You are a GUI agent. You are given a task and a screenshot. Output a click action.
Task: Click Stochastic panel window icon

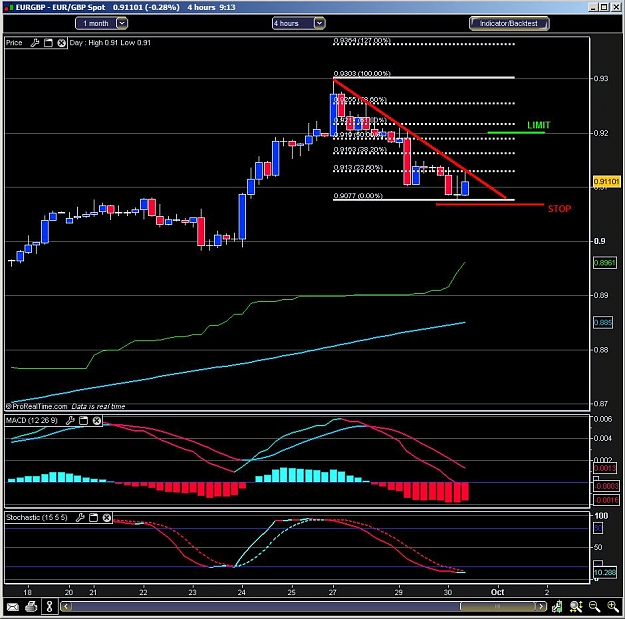[94, 517]
